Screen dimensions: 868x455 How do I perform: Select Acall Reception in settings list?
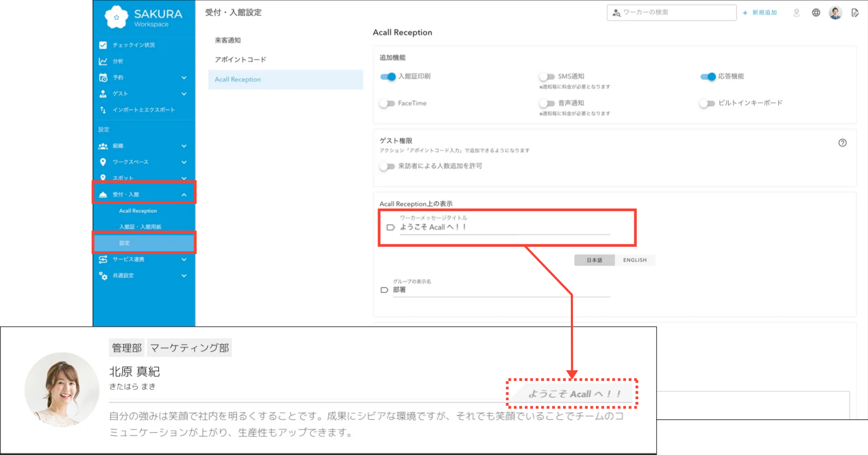point(285,79)
